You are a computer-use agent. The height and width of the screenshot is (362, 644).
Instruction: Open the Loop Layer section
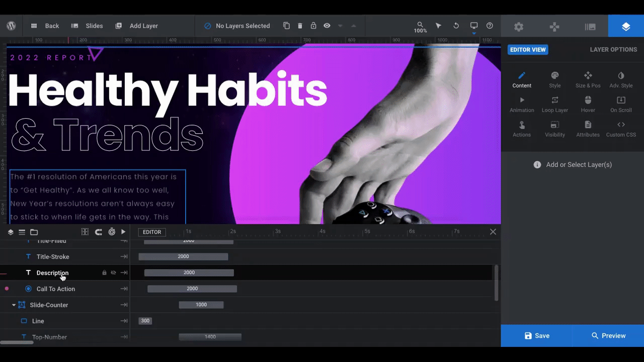(x=555, y=105)
